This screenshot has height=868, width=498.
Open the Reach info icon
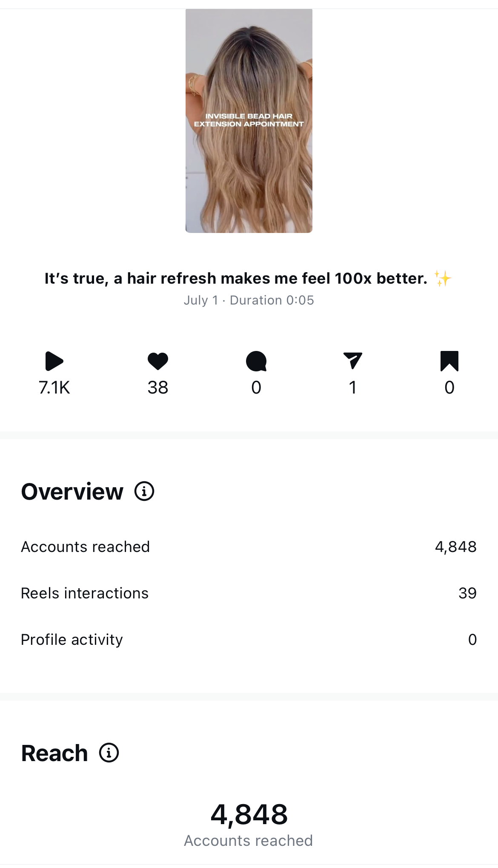109,753
